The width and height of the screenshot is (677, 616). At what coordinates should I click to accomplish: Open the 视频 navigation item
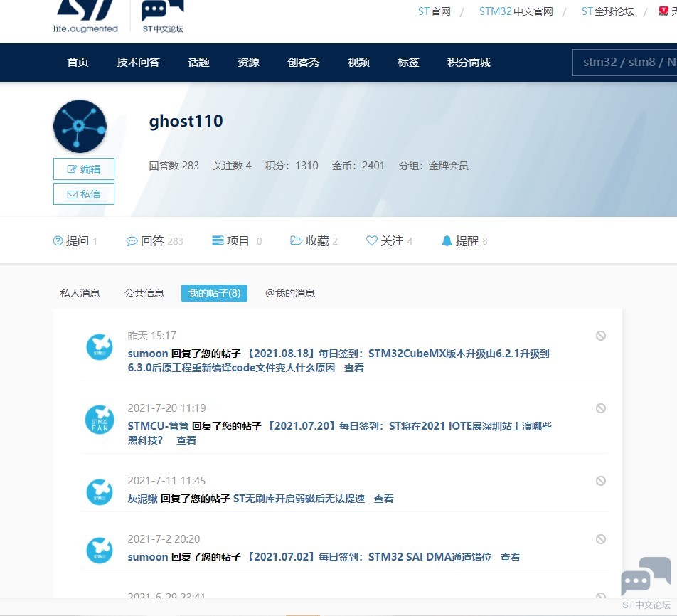click(358, 62)
